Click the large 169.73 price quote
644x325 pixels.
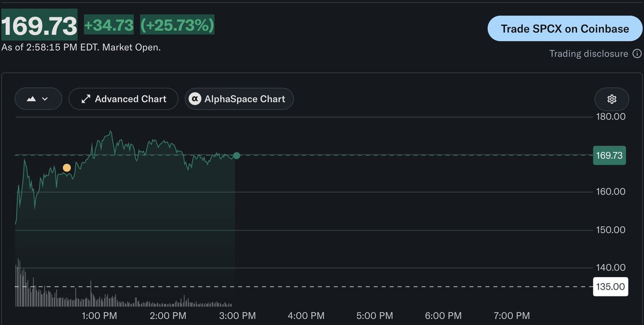tap(39, 25)
